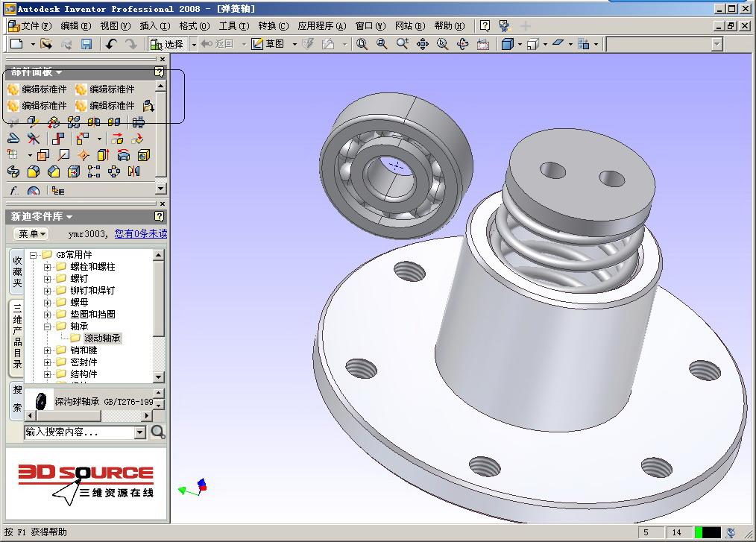
Task: Click the New document icon
Action: pyautogui.click(x=17, y=44)
